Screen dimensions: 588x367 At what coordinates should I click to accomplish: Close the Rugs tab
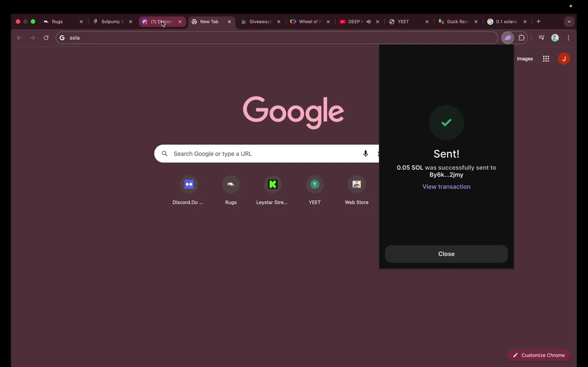[x=81, y=22]
